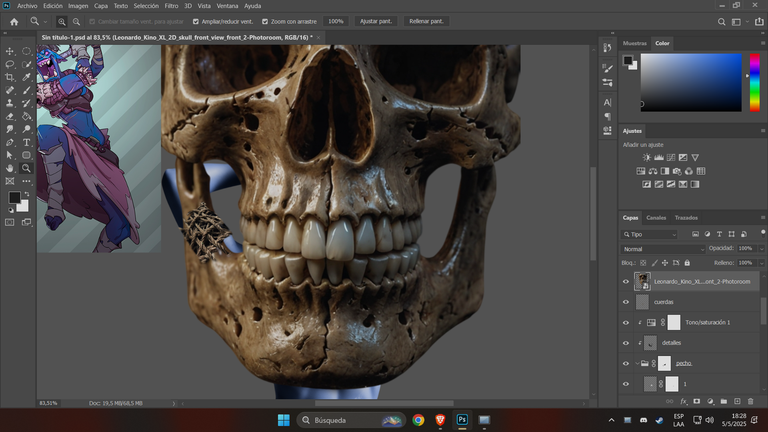Viewport: 768px width, 432px height.
Task: Toggle 'Ampliar/reducir vent.' checkbox
Action: pos(196,22)
